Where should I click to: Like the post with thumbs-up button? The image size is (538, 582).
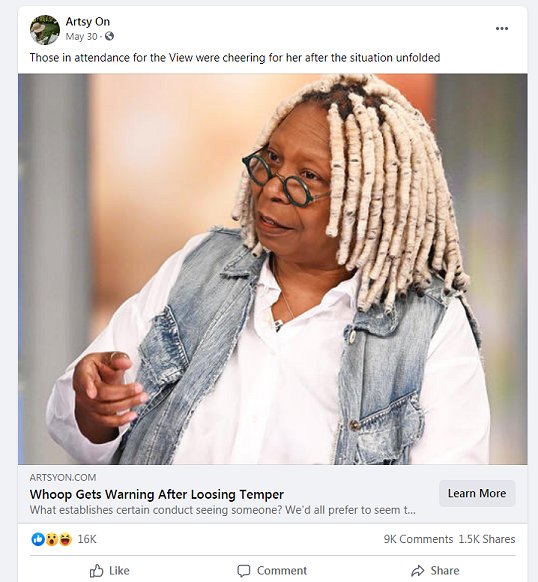pos(110,570)
